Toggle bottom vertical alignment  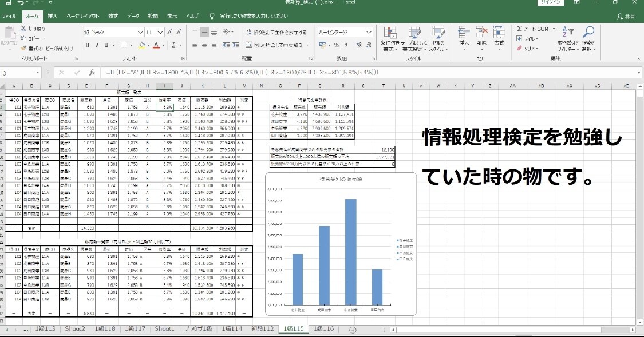coord(214,31)
